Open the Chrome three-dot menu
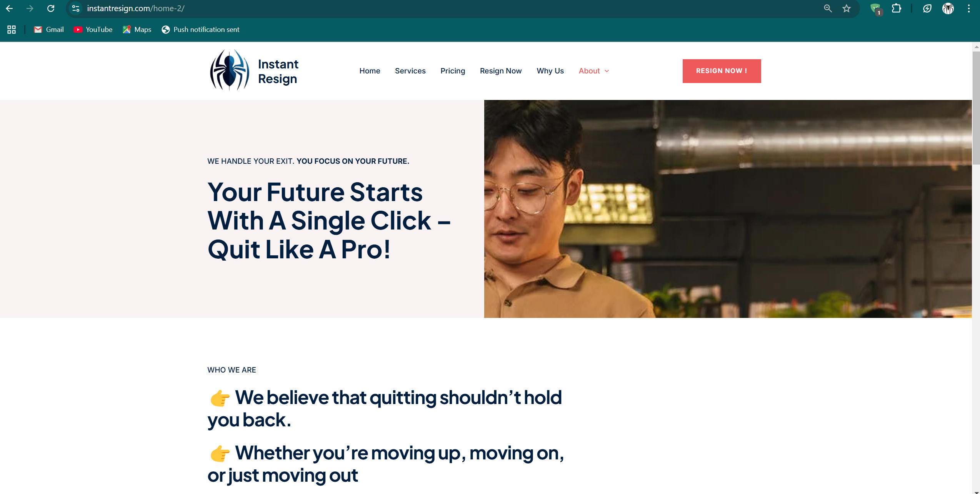This screenshot has height=494, width=980. 968,8
